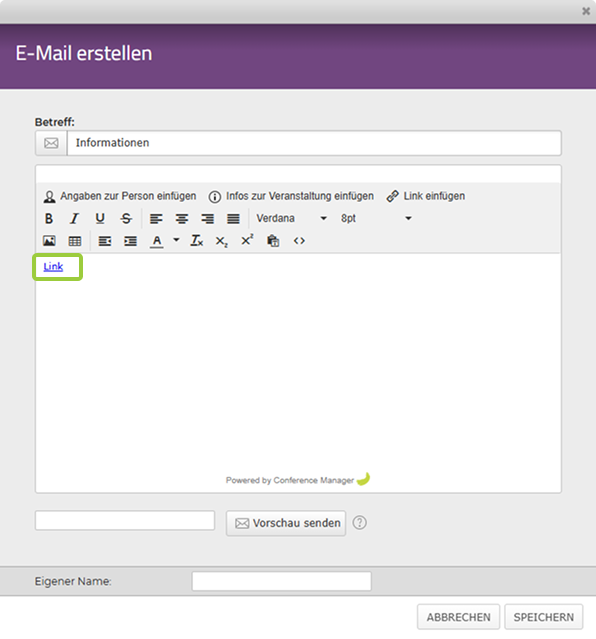This screenshot has width=596, height=639.
Task: Apply strikethrough formatting
Action: pyautogui.click(x=126, y=219)
